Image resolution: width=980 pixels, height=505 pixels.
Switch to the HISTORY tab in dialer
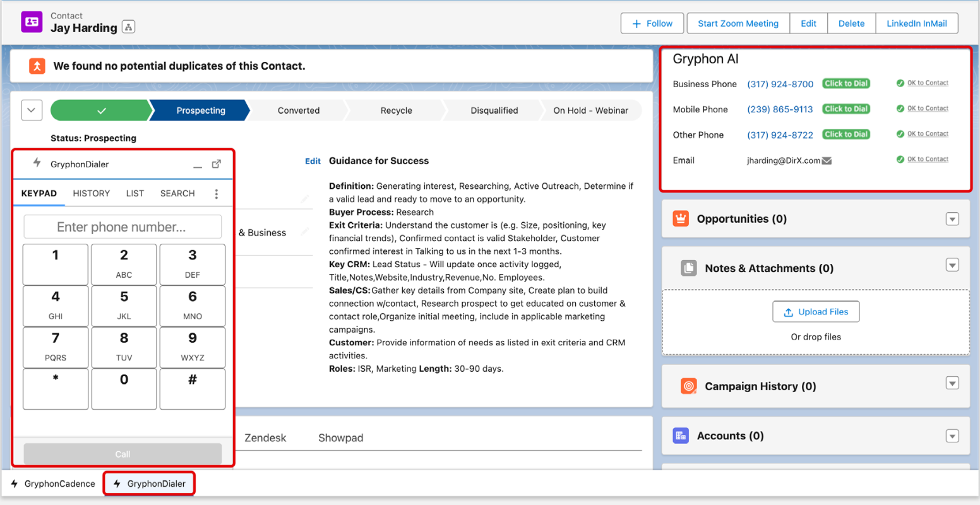[92, 194]
